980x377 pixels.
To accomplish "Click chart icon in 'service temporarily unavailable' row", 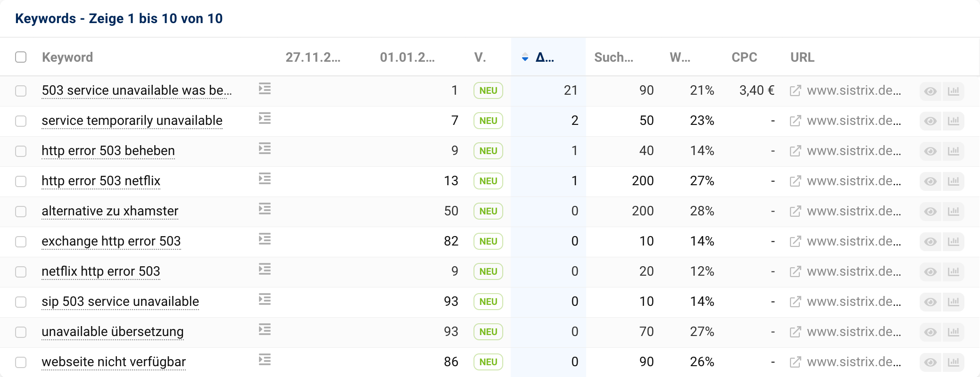I will point(953,121).
